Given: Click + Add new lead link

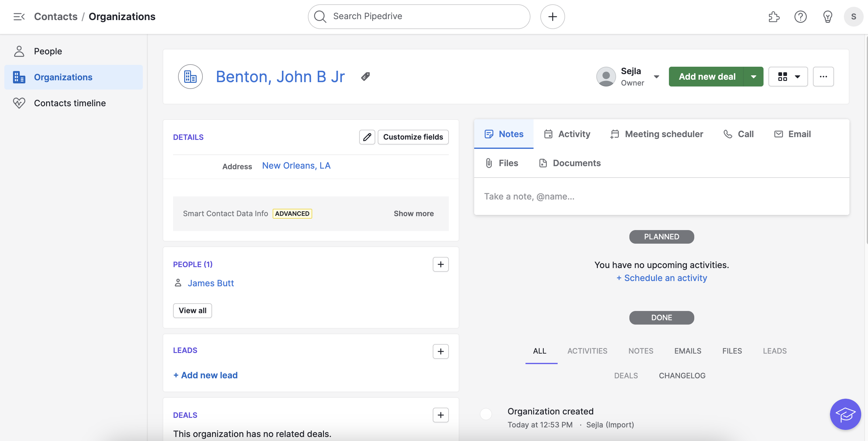Looking at the screenshot, I should [205, 375].
